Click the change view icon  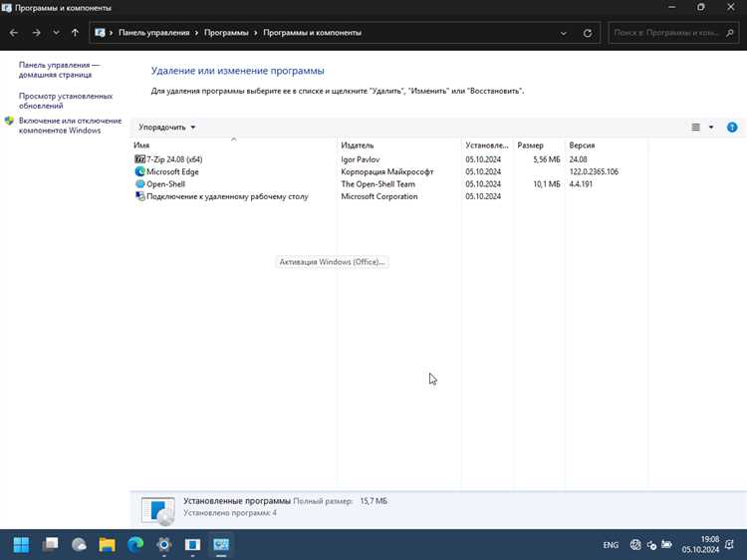[695, 128]
